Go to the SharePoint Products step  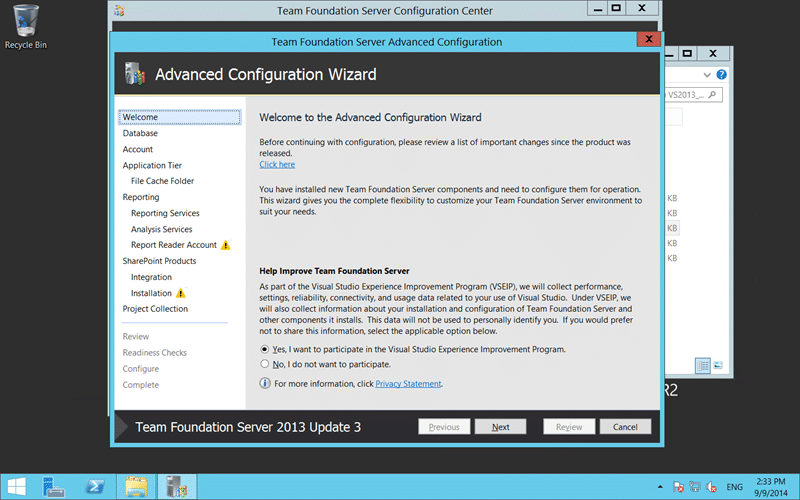pos(159,261)
